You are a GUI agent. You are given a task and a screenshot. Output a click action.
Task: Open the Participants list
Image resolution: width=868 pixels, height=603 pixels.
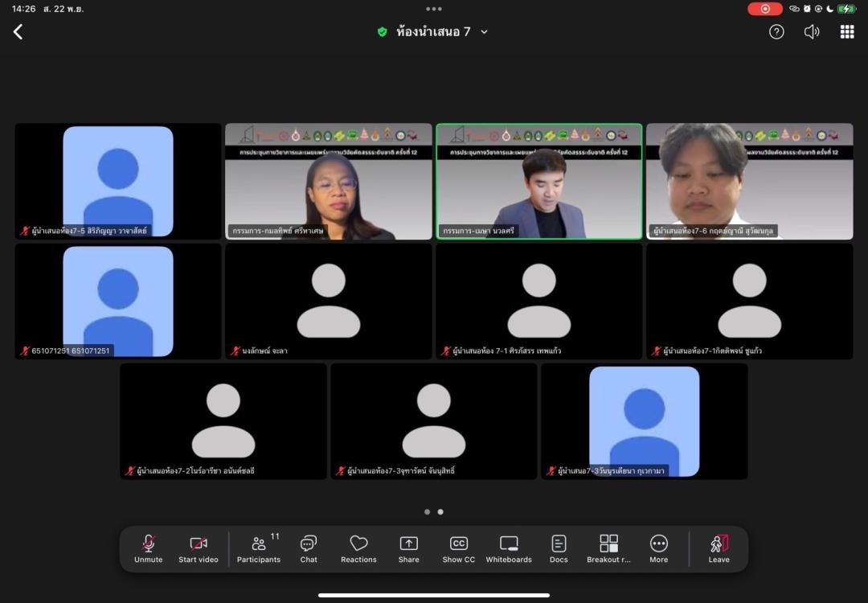coord(259,549)
